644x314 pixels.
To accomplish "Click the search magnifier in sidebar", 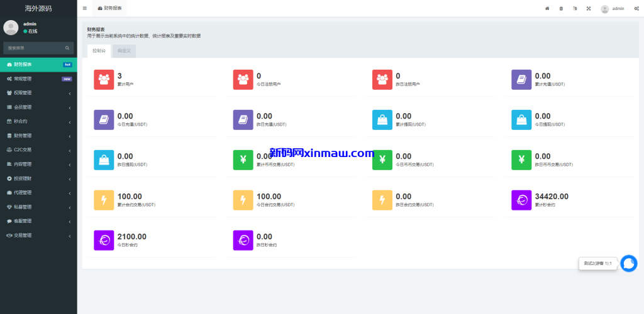I will click(67, 48).
